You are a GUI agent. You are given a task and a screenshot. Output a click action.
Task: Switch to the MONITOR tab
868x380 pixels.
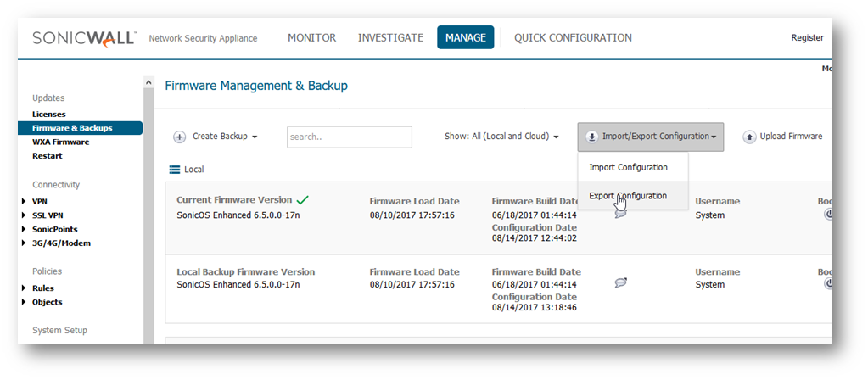[311, 38]
